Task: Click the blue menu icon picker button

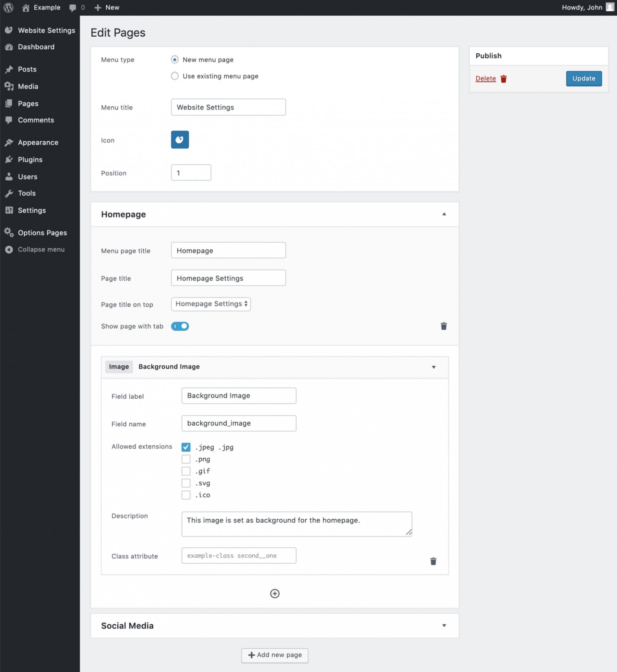Action: [x=180, y=139]
